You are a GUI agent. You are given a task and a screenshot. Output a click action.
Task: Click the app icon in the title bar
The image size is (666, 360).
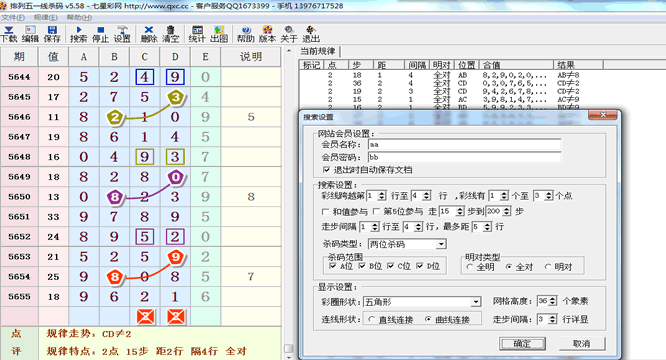click(4, 6)
